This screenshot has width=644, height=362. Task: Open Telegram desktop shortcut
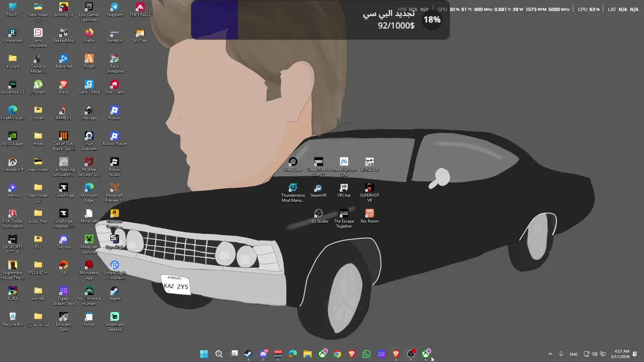pos(115,9)
